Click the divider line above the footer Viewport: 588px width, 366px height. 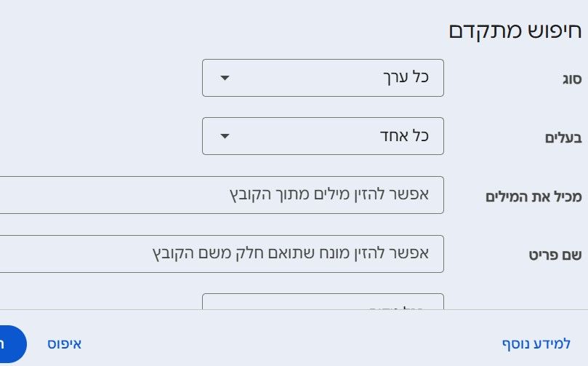click(294, 310)
